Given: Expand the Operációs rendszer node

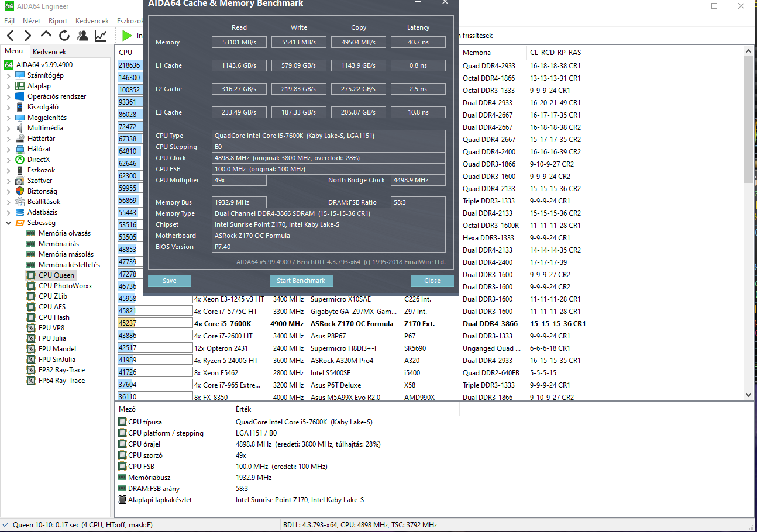Looking at the screenshot, I should click(8, 96).
